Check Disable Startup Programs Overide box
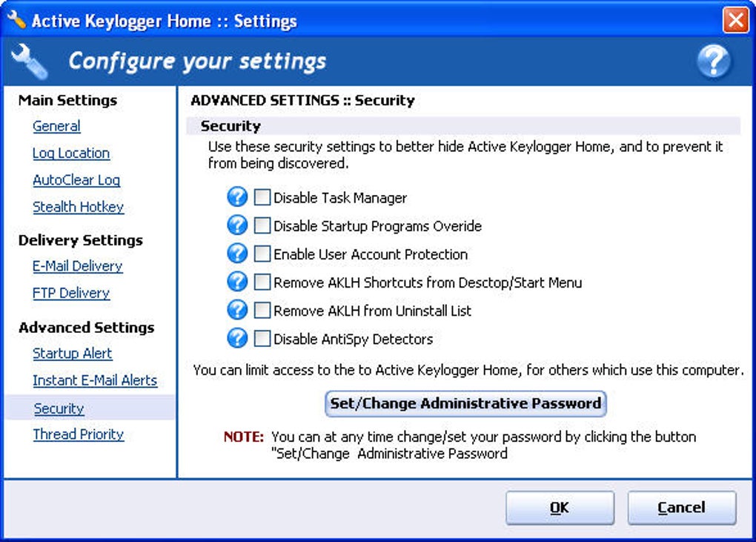756x542 pixels. 262,226
